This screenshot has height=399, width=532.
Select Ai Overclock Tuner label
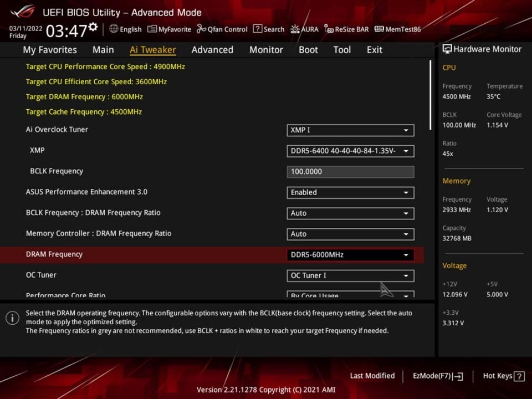(x=57, y=130)
